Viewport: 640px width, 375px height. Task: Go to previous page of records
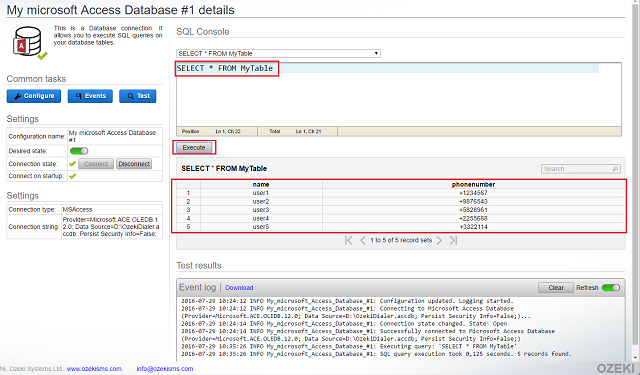[362, 240]
